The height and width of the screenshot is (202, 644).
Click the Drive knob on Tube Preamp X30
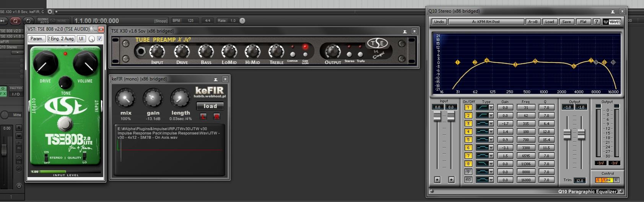pos(182,51)
